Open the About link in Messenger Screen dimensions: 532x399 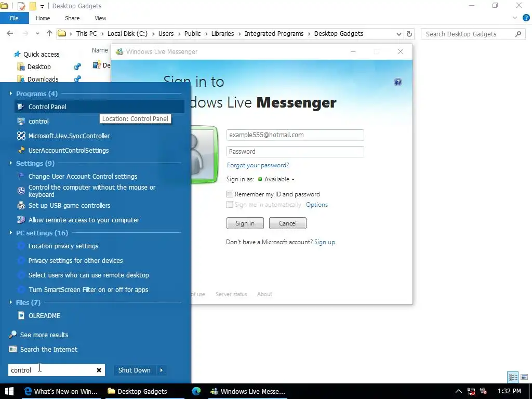click(x=264, y=294)
